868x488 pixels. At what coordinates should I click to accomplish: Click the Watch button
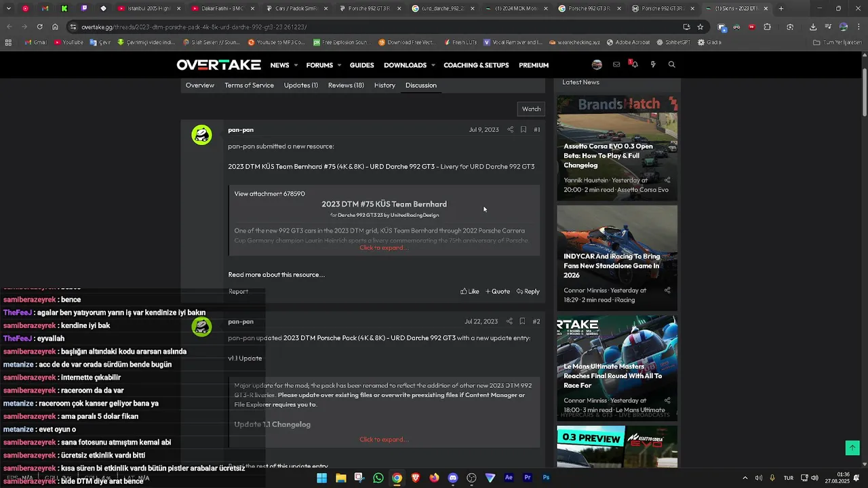[x=531, y=108]
